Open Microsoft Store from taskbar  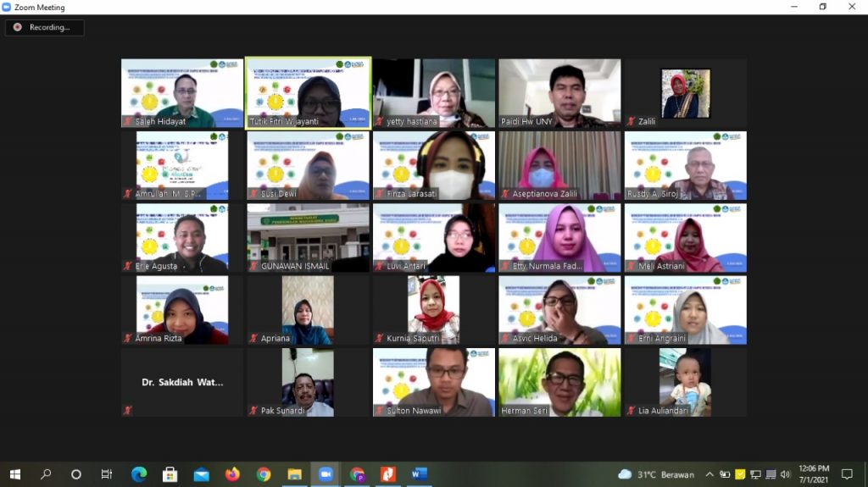tap(170, 474)
